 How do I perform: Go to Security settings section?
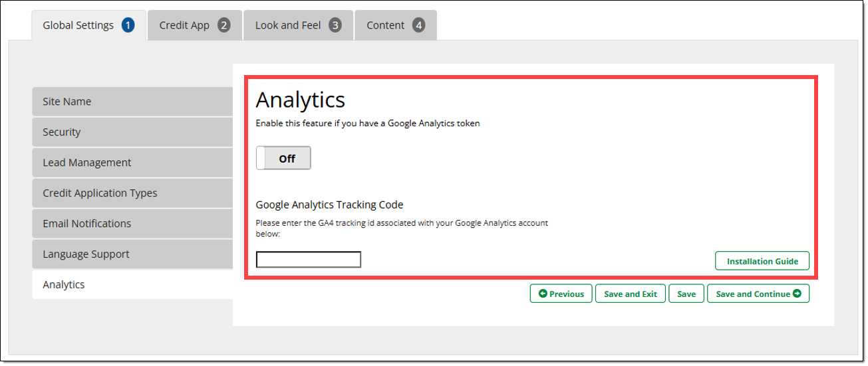(132, 132)
